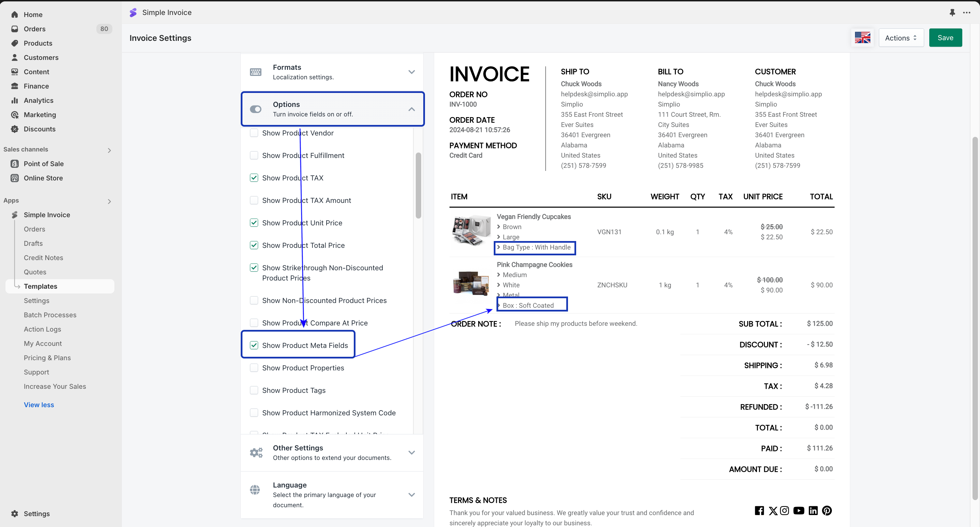Uncheck Show Product Meta Fields

click(254, 345)
